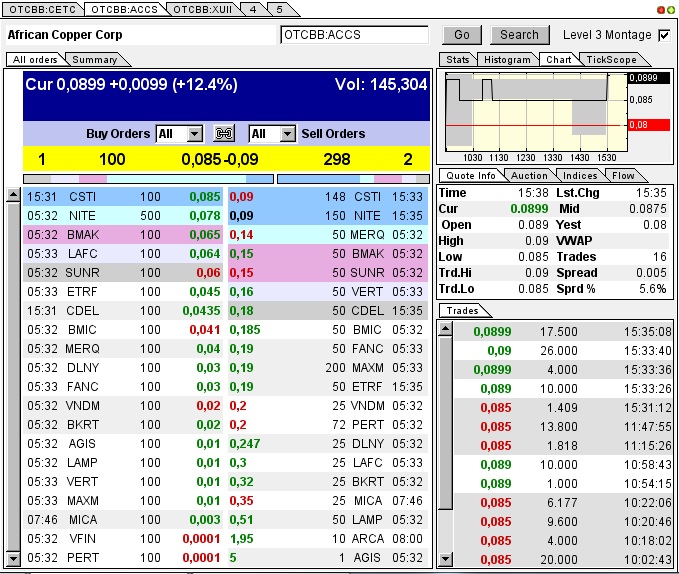Click order book scroll up arrow
This screenshot has width=679, height=574.
[x=13, y=193]
